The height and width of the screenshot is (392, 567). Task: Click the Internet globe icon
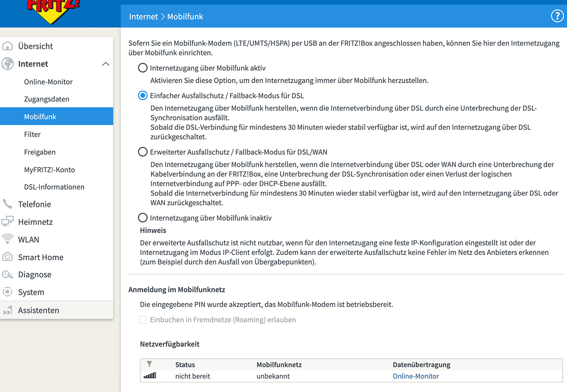(8, 64)
